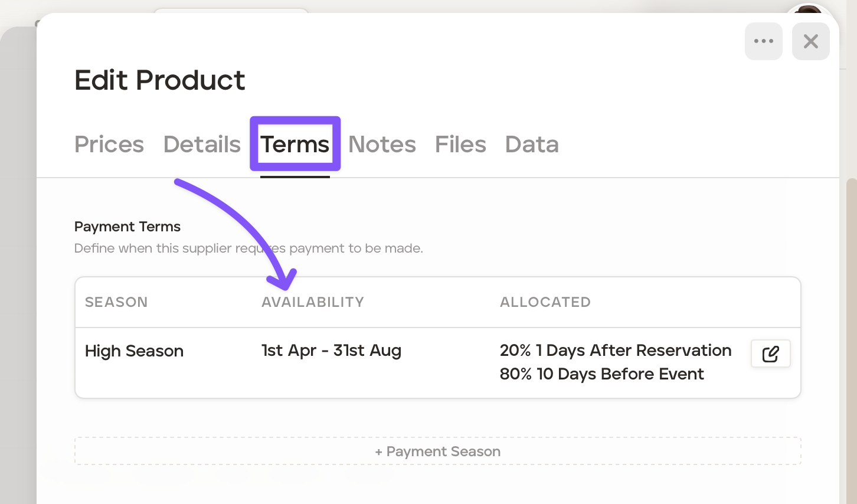Screen dimensions: 857x504
Task: Open the Details tab
Action: [202, 145]
